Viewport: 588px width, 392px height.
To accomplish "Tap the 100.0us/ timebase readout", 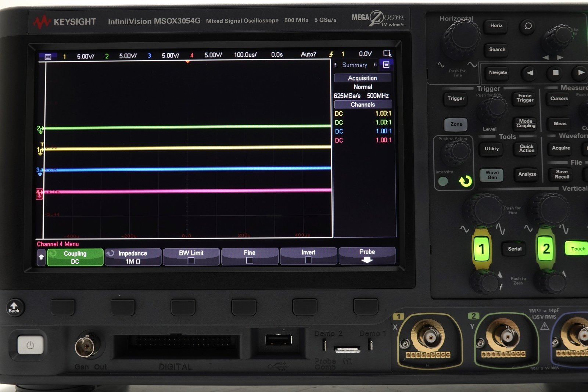I will click(245, 55).
